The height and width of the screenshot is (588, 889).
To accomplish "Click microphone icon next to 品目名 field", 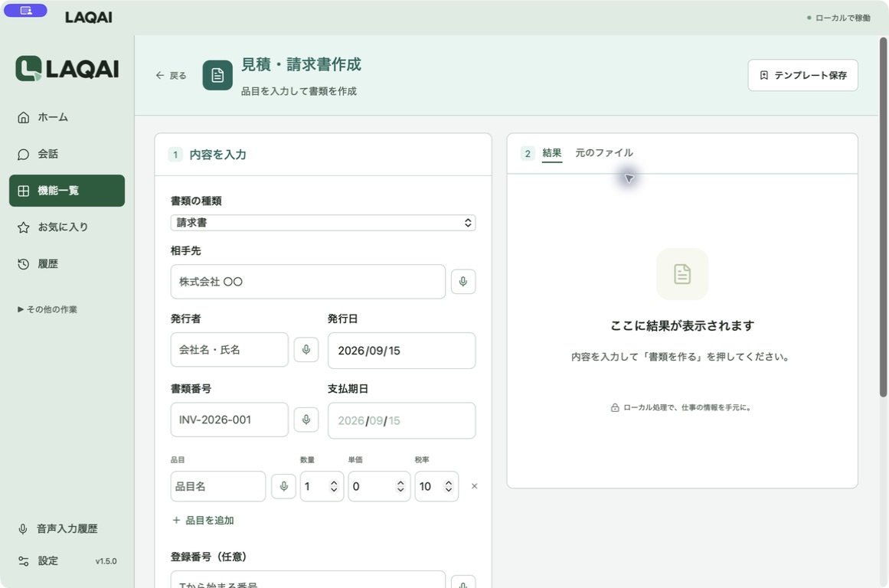I will point(283,486).
